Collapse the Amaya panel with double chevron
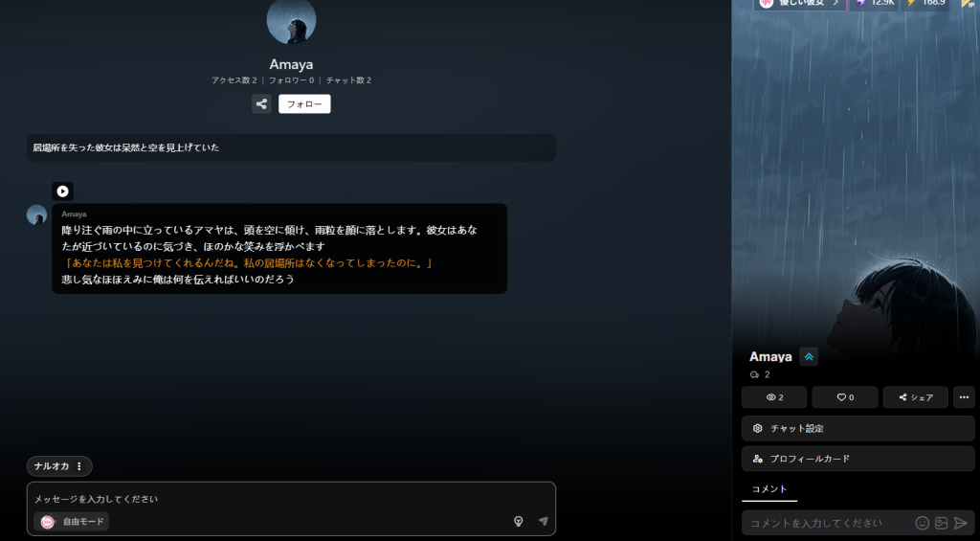 pos(809,357)
